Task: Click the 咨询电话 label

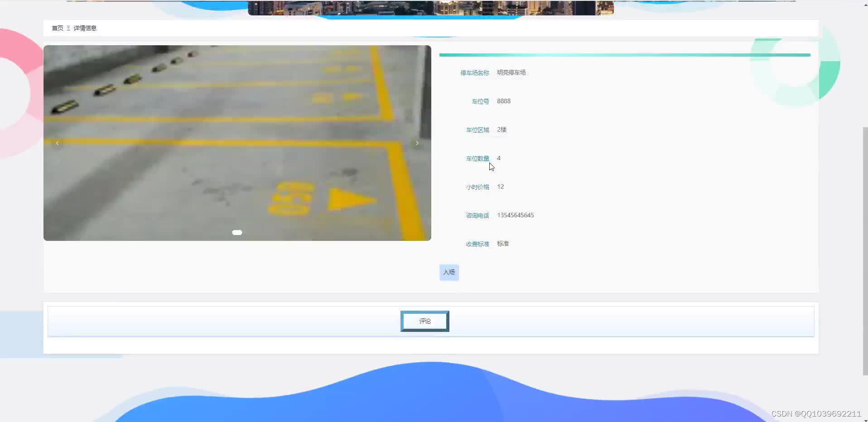Action: (477, 216)
